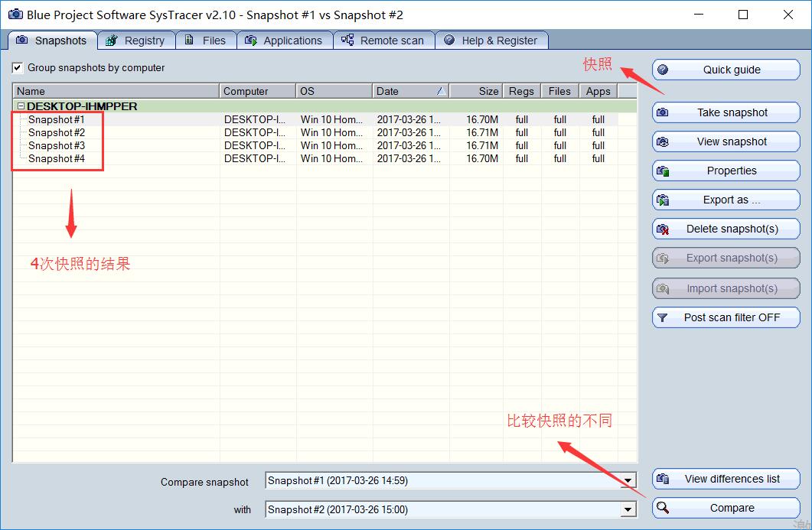The image size is (812, 530).
Task: Click the OS column header
Action: [x=334, y=91]
